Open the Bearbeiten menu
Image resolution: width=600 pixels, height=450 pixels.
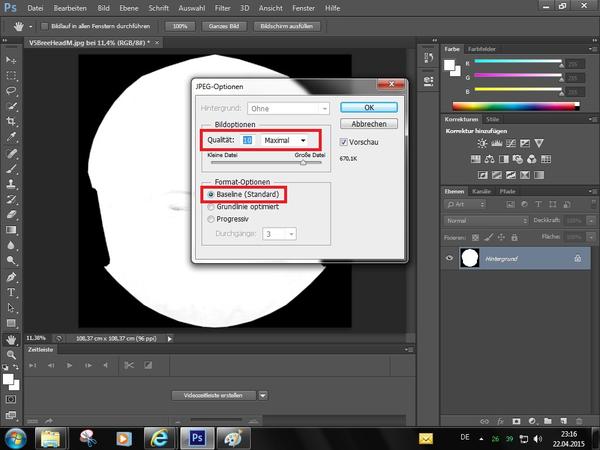[70, 8]
